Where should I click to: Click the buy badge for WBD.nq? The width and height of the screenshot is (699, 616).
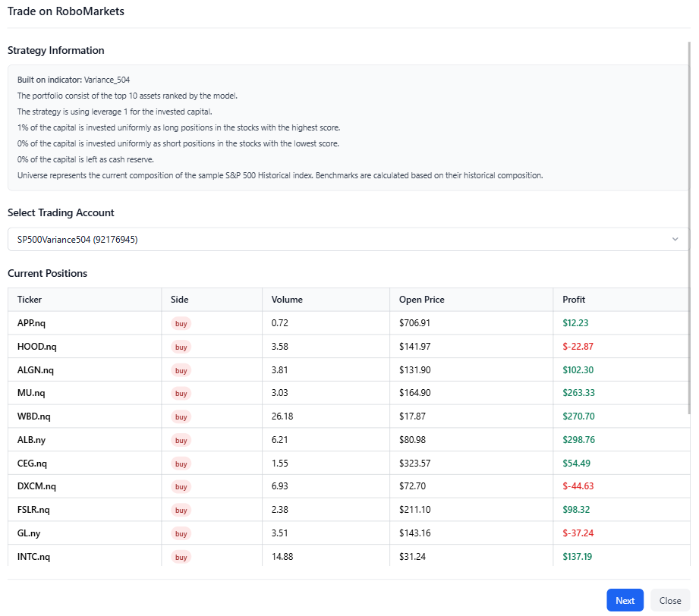tap(181, 416)
